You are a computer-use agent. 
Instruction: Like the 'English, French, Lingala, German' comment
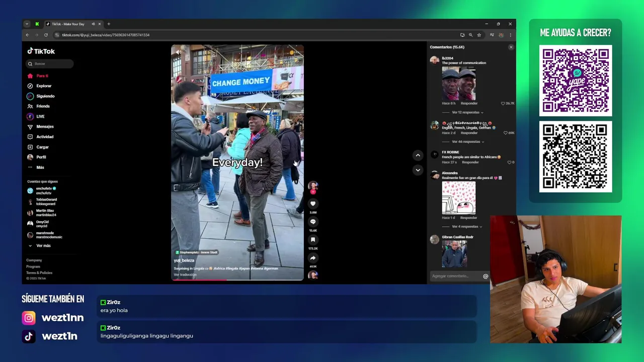(505, 133)
